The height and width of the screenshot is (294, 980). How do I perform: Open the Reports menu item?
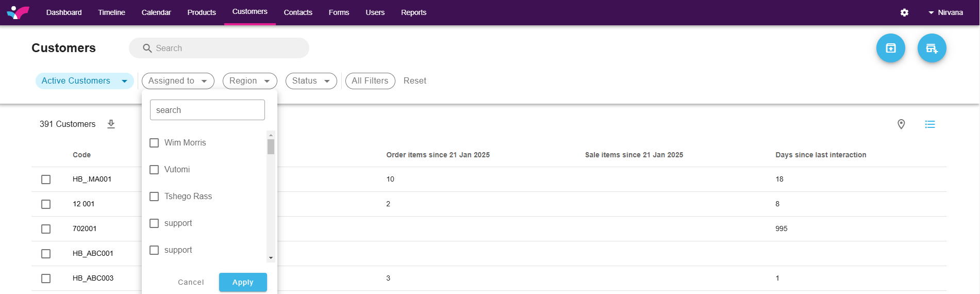point(413,12)
